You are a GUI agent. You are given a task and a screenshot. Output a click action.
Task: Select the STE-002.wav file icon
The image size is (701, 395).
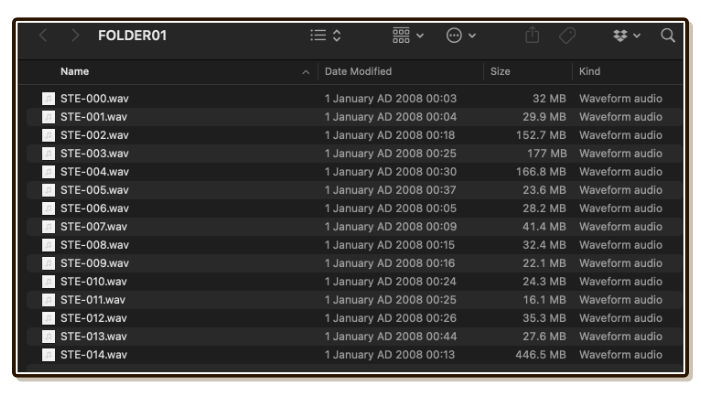[48, 135]
